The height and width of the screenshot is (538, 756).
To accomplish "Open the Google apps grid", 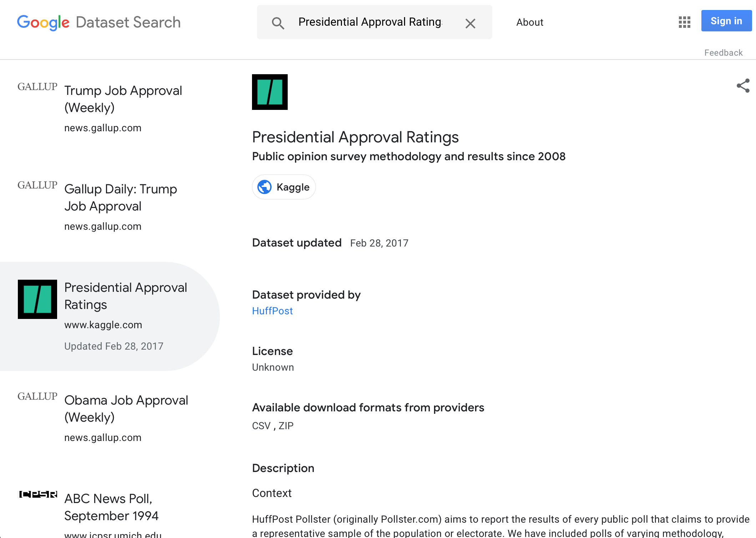I will [684, 22].
